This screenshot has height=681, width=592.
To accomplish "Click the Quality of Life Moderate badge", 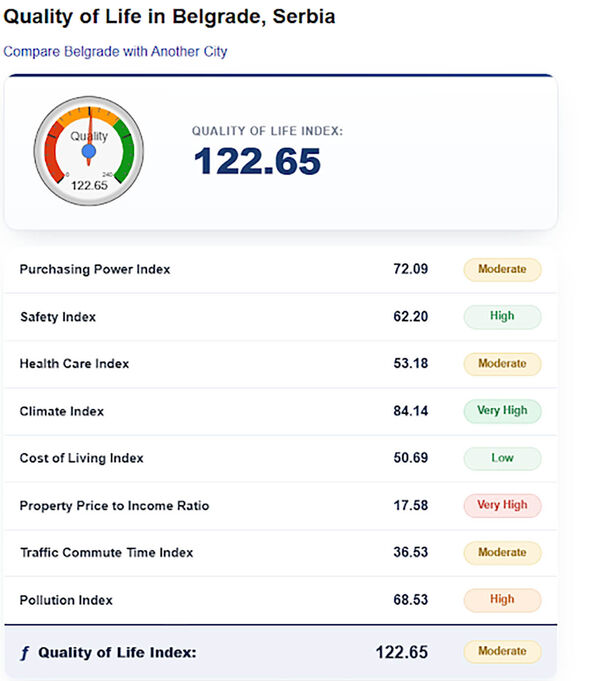I will pyautogui.click(x=503, y=651).
